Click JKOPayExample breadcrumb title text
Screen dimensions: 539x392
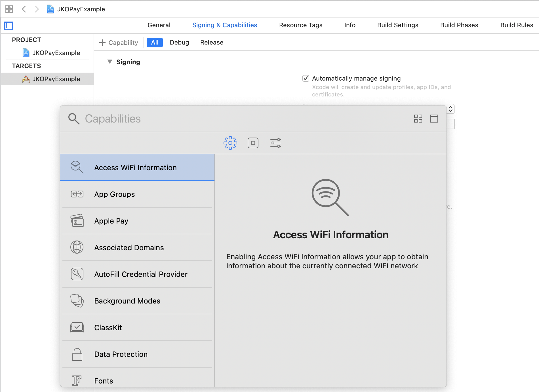click(x=81, y=9)
